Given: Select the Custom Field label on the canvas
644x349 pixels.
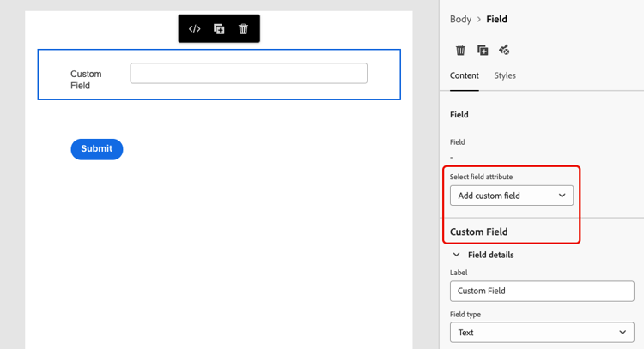Looking at the screenshot, I should click(x=86, y=80).
